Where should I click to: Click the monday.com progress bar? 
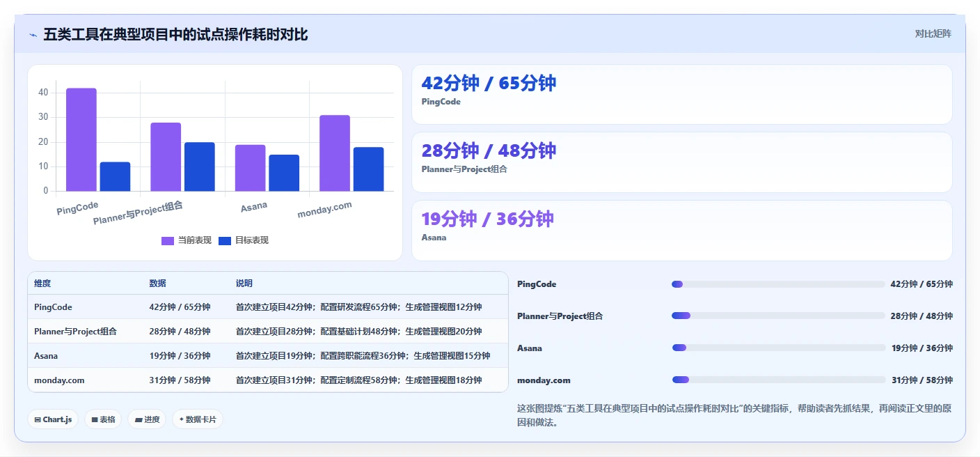click(x=778, y=380)
